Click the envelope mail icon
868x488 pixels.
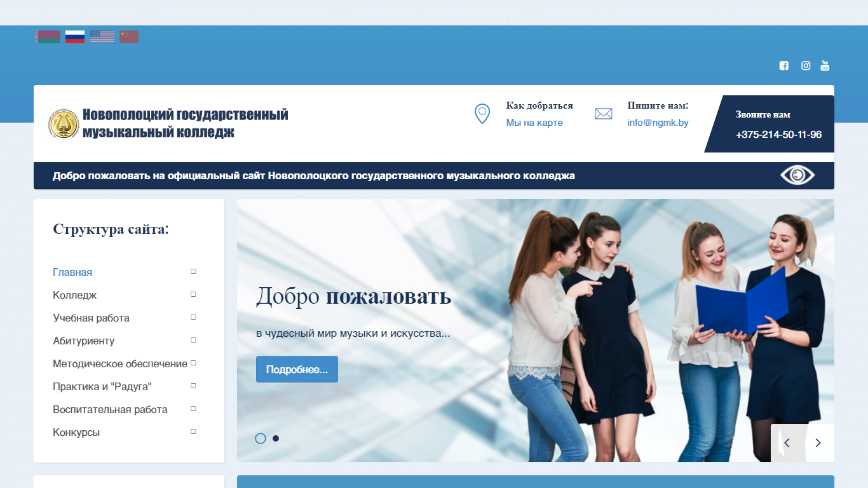click(x=604, y=114)
